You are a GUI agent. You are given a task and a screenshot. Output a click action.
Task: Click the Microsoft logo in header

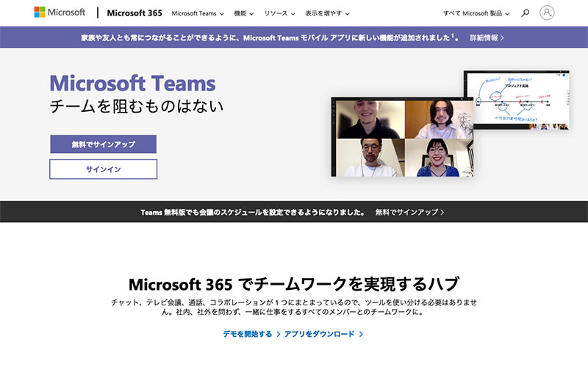pos(60,13)
